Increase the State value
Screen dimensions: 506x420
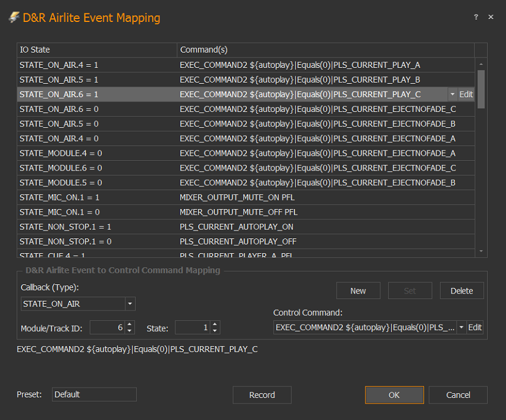215,324
